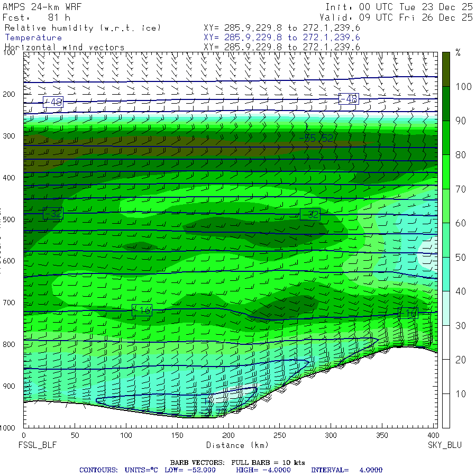
Task: Click the 'INTERVAL= 4.0000' legend value
Action: coord(346,470)
